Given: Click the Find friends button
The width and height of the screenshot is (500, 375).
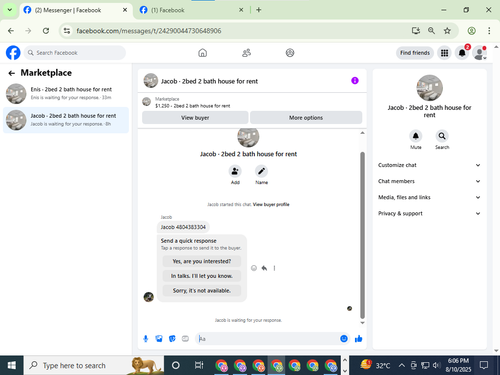Looking at the screenshot, I should pos(415,53).
